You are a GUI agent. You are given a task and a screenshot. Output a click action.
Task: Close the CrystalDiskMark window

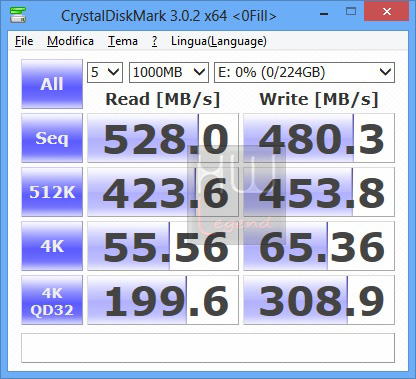click(x=386, y=12)
